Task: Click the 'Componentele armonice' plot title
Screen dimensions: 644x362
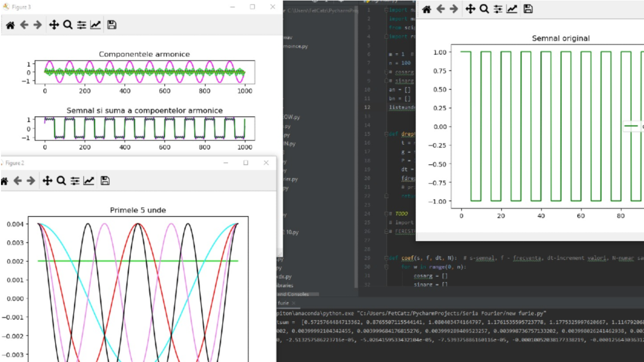Action: pyautogui.click(x=144, y=54)
